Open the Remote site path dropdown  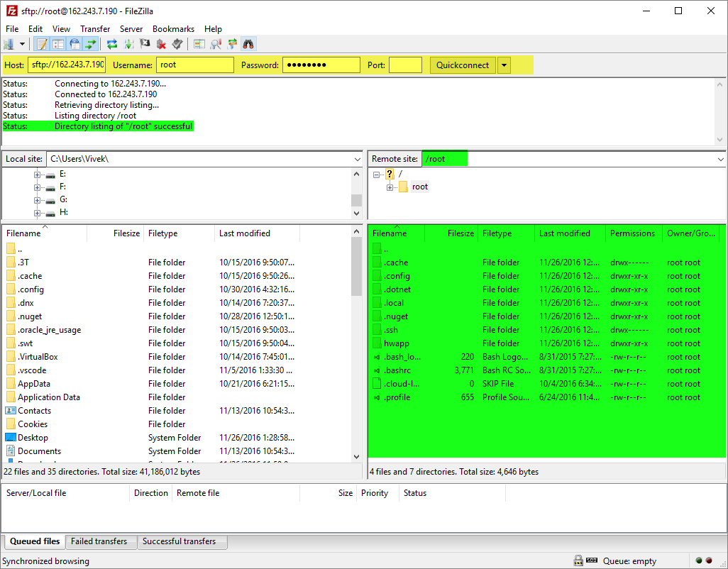tap(721, 159)
